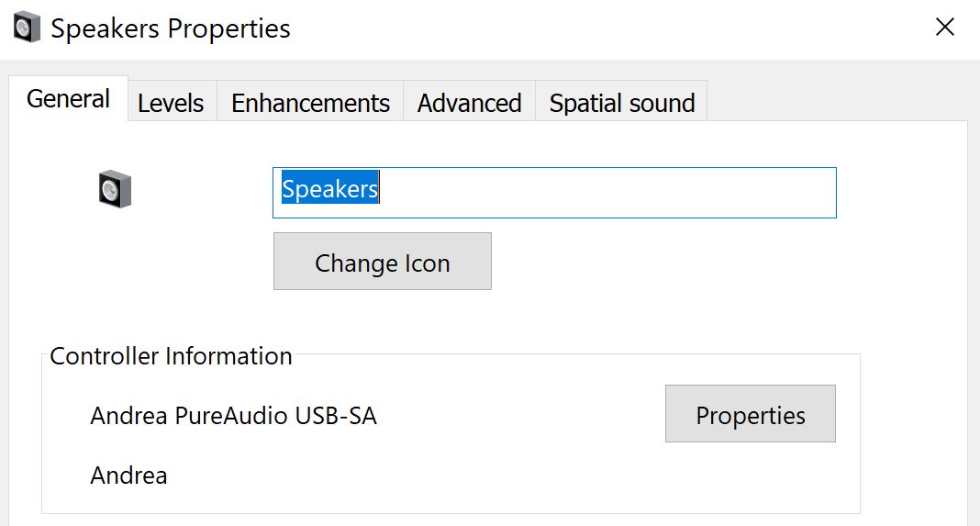Switch to the General tab
Screen dimensions: 980x526
coord(68,99)
